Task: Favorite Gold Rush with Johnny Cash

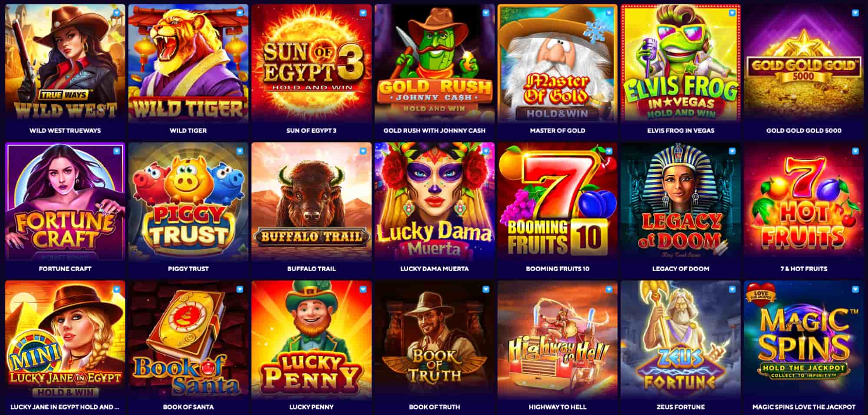Action: click(x=486, y=13)
